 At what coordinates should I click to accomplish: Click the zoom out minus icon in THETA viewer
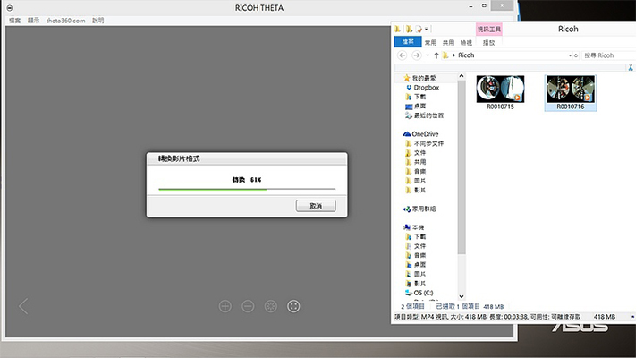point(248,306)
